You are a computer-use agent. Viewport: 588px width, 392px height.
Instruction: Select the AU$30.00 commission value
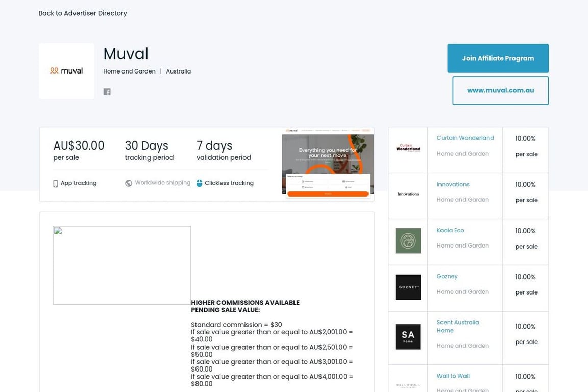point(79,145)
